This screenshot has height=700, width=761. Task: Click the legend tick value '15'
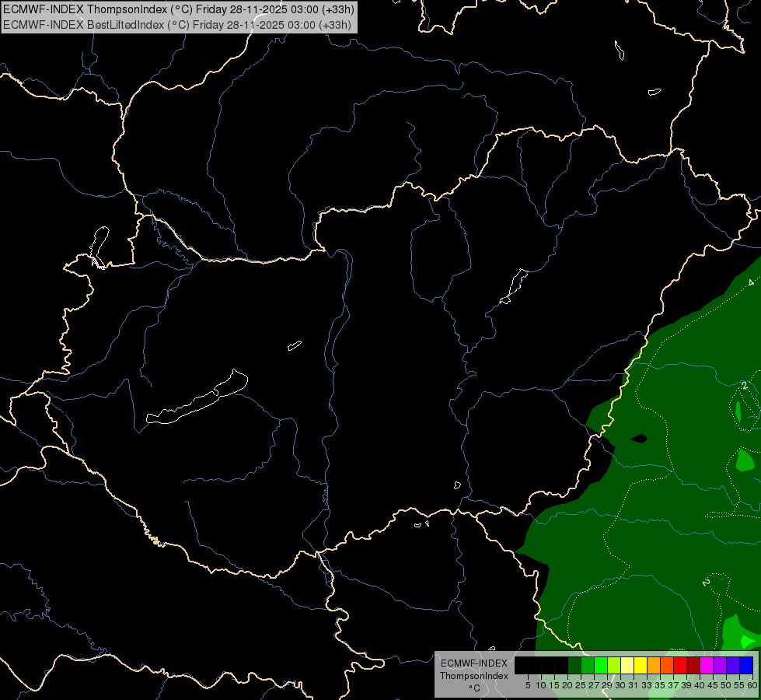coord(554,685)
